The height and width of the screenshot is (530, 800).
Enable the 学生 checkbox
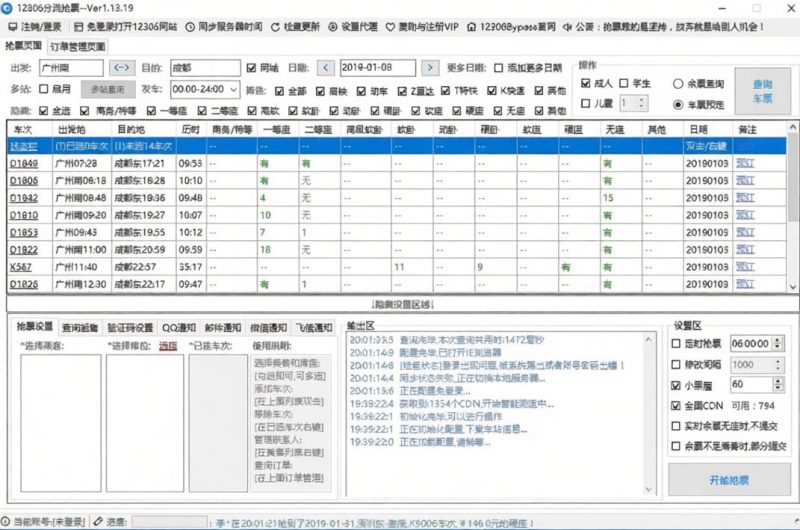point(623,83)
